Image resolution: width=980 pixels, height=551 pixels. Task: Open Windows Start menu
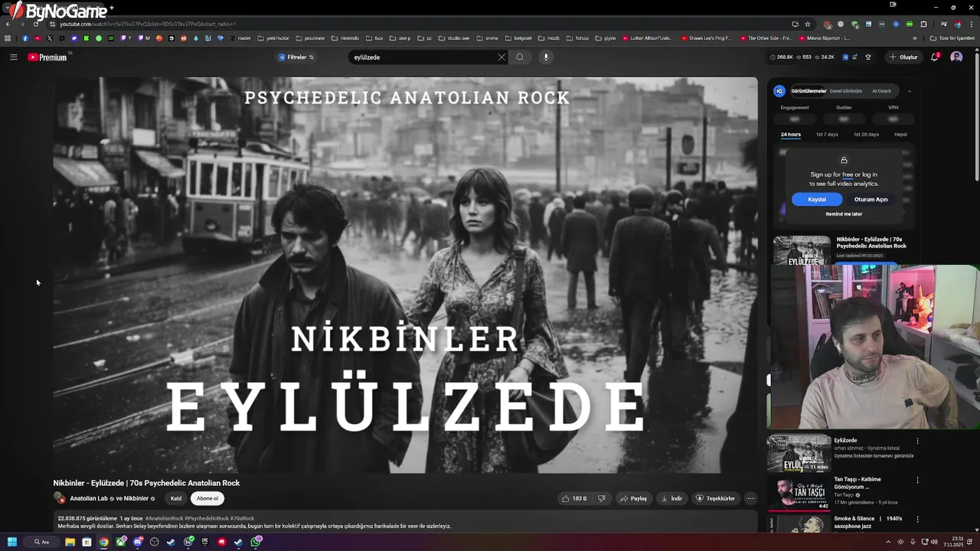pos(12,542)
